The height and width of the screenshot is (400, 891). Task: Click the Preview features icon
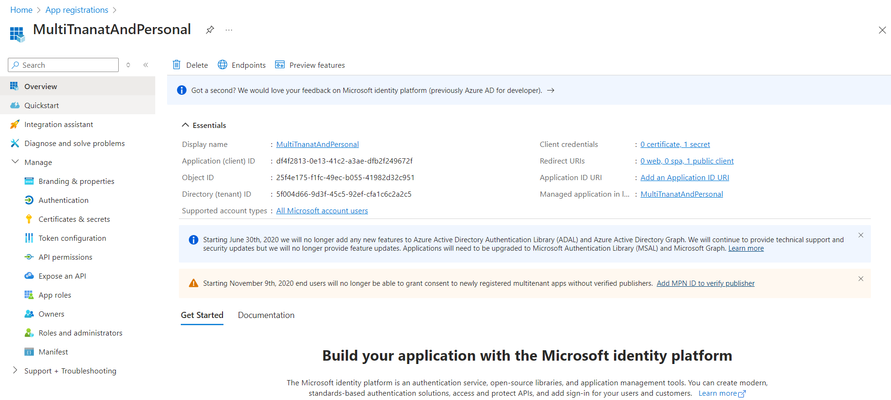(280, 65)
